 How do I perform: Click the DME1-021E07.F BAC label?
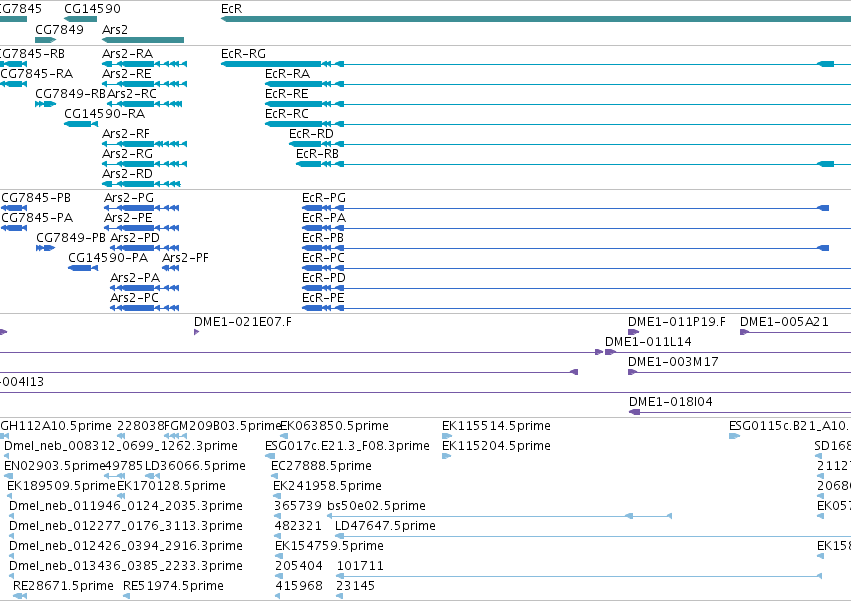click(243, 322)
